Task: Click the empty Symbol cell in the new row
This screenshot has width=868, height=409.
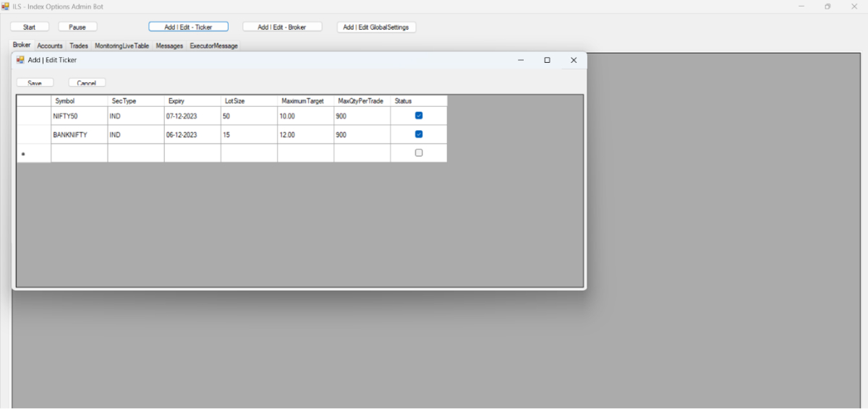Action: [x=80, y=153]
